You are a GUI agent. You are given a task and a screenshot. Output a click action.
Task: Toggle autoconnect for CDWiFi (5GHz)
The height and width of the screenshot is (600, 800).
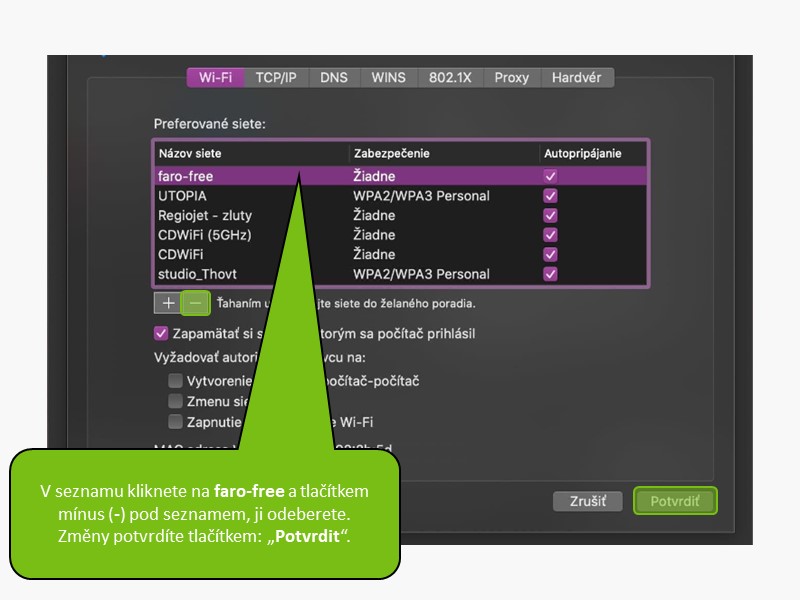tap(550, 235)
